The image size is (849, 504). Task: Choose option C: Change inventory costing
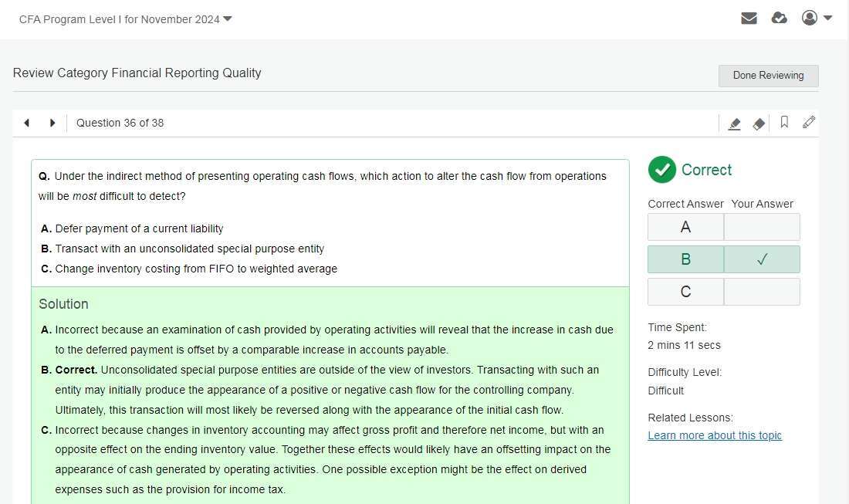[195, 269]
